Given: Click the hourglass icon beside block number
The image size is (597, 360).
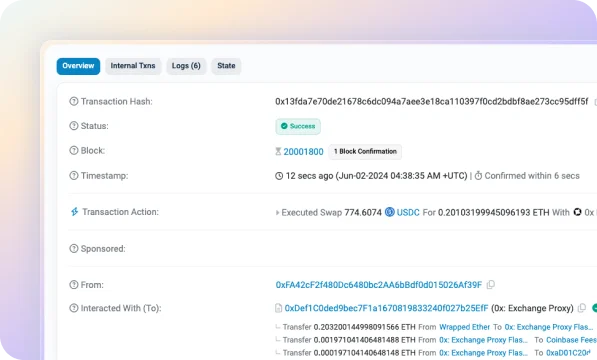Looking at the screenshot, I should 278,151.
